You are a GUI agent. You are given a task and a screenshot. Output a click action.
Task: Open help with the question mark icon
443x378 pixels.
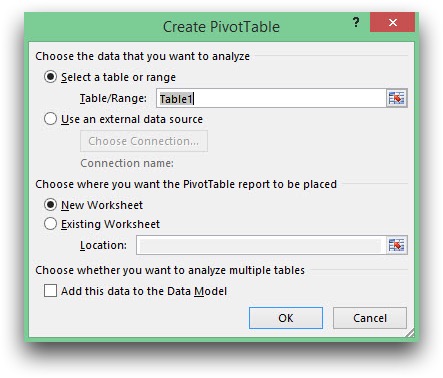coord(356,23)
